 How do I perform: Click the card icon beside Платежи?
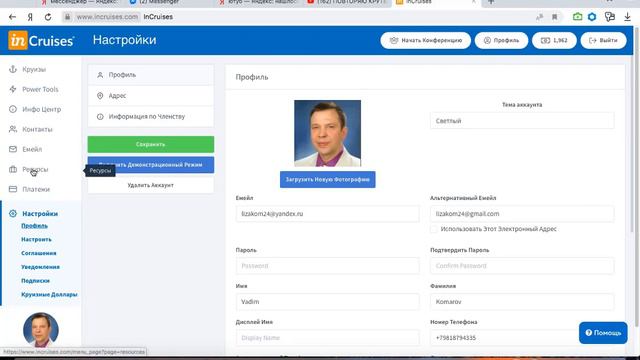(x=13, y=189)
